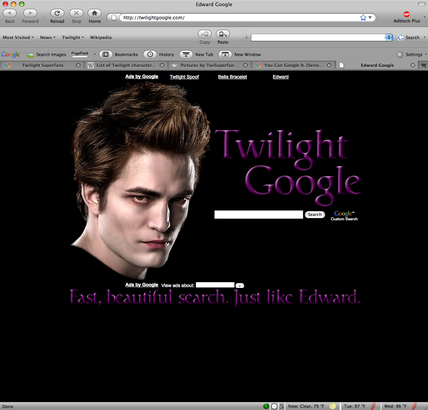The image size is (428, 410).
Task: Click the Adblock Plus stop-sign icon
Action: tap(406, 14)
